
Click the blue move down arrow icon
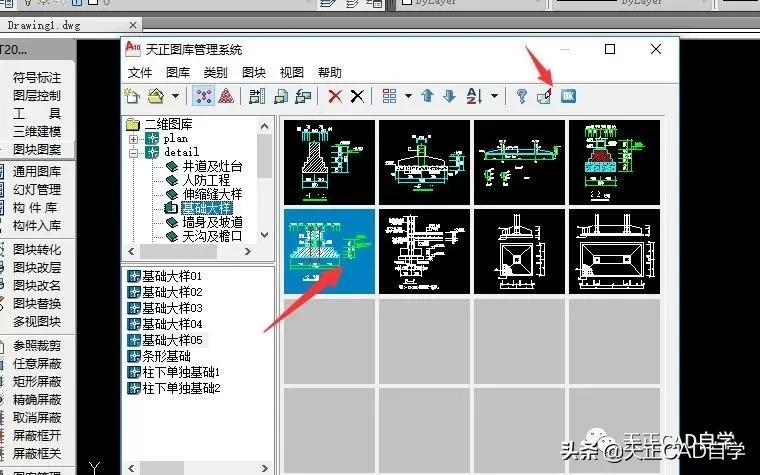[x=449, y=96]
